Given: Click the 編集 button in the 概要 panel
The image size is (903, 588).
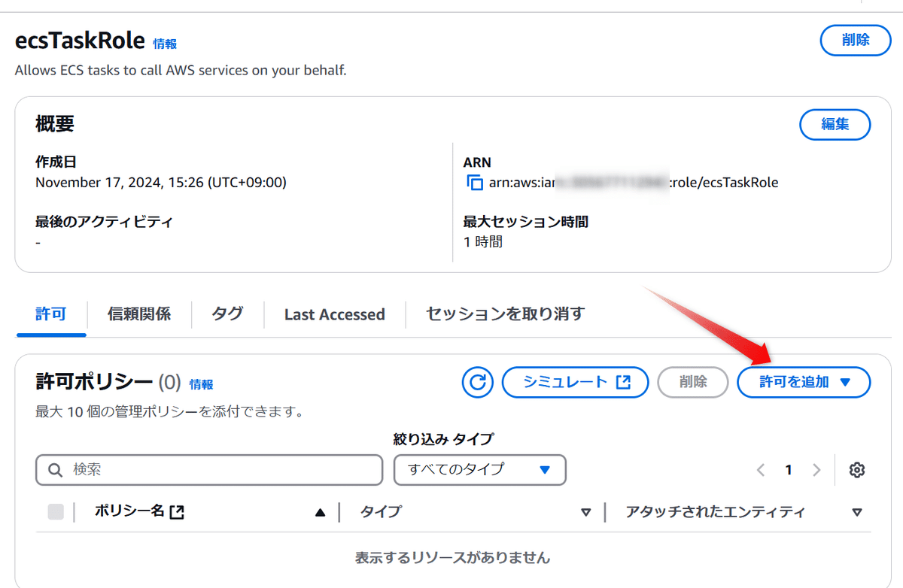Looking at the screenshot, I should [835, 125].
